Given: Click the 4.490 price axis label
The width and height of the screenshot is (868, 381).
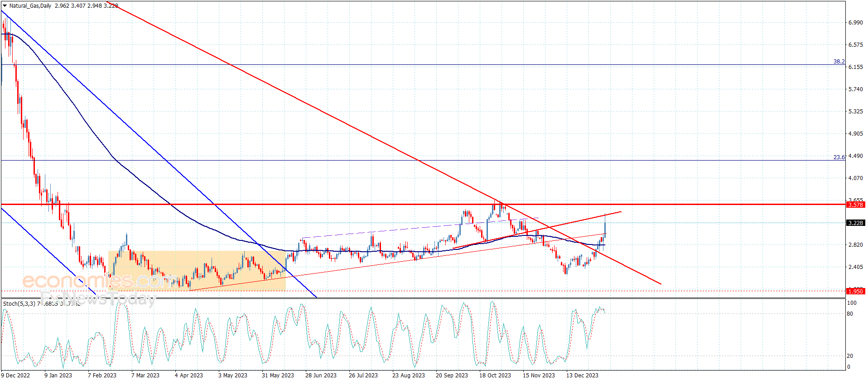Looking at the screenshot, I should pyautogui.click(x=855, y=156).
